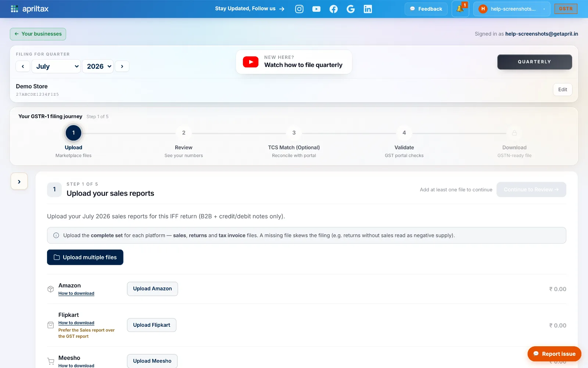The image size is (588, 368).
Task: Edit the Demo Store details
Action: [563, 89]
